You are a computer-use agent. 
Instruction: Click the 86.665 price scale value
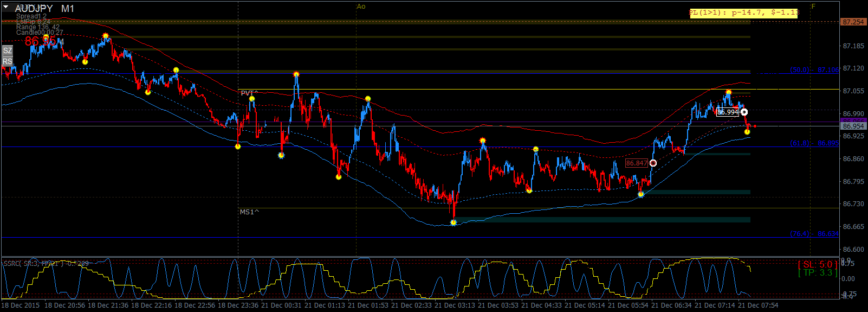pyautogui.click(x=853, y=227)
